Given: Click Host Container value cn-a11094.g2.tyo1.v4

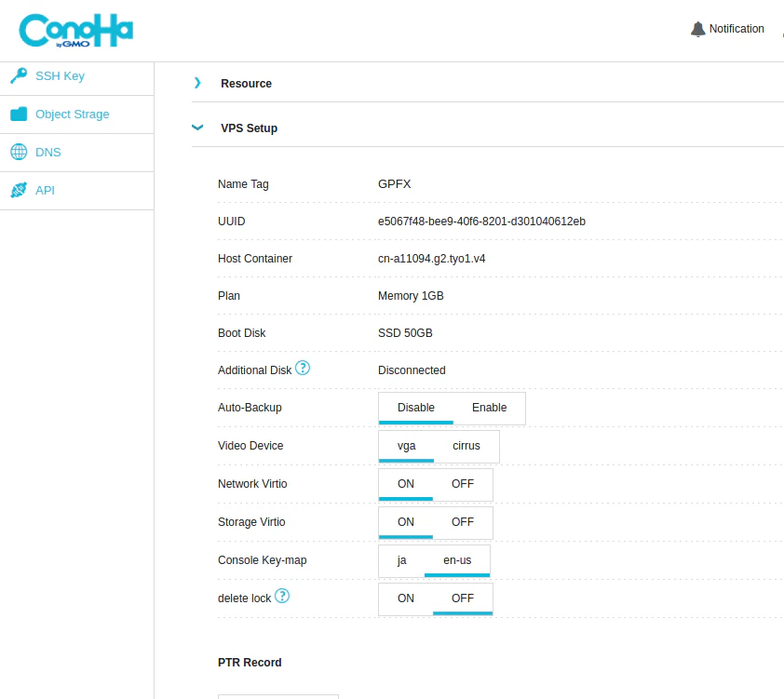Looking at the screenshot, I should click(x=431, y=259).
